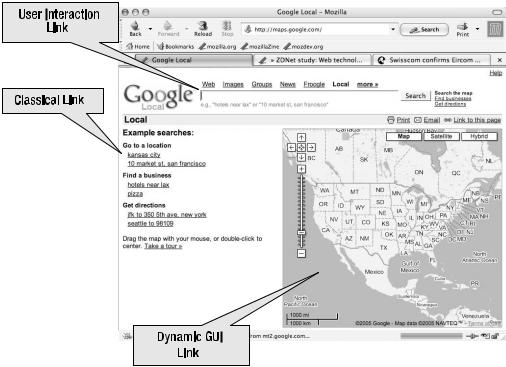The height and width of the screenshot is (367, 506).
Task: Click the window toolbar toggle pill button
Action: coord(497,12)
